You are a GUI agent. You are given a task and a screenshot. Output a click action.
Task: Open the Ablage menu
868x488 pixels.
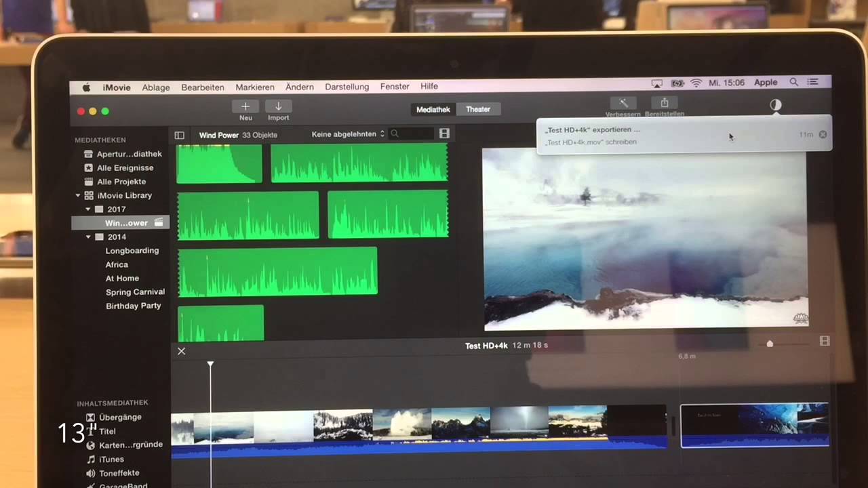click(x=155, y=87)
